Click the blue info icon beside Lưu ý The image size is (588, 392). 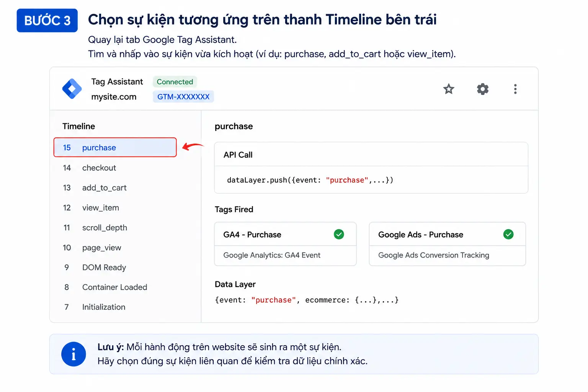pos(73,354)
